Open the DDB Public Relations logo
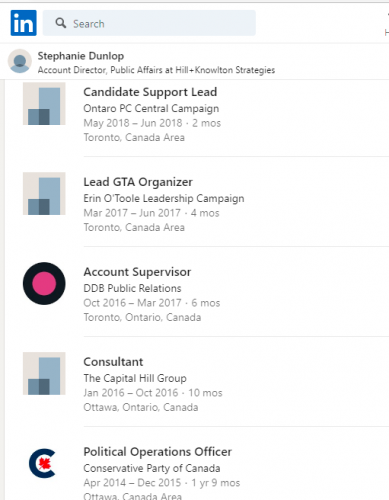The image size is (389, 500). (44, 283)
